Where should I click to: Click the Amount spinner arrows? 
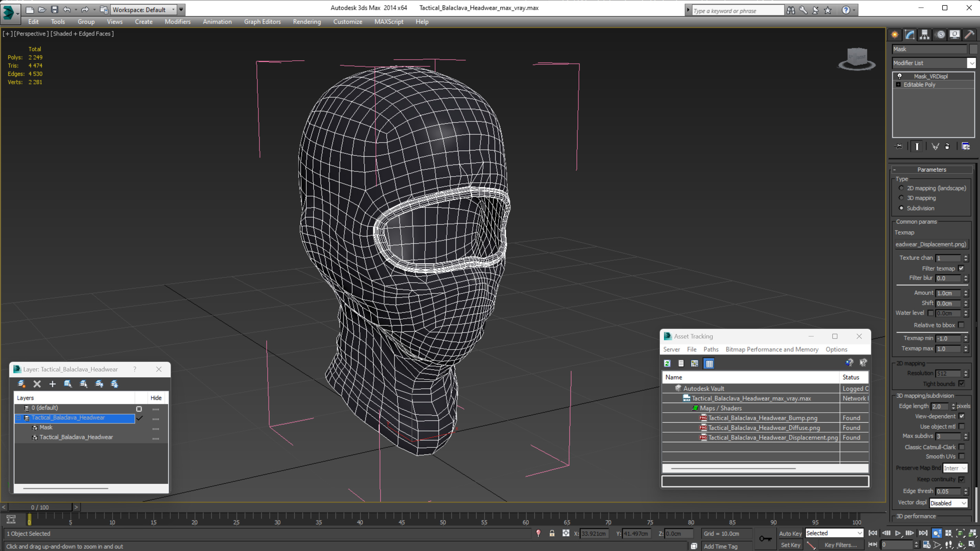click(x=966, y=293)
